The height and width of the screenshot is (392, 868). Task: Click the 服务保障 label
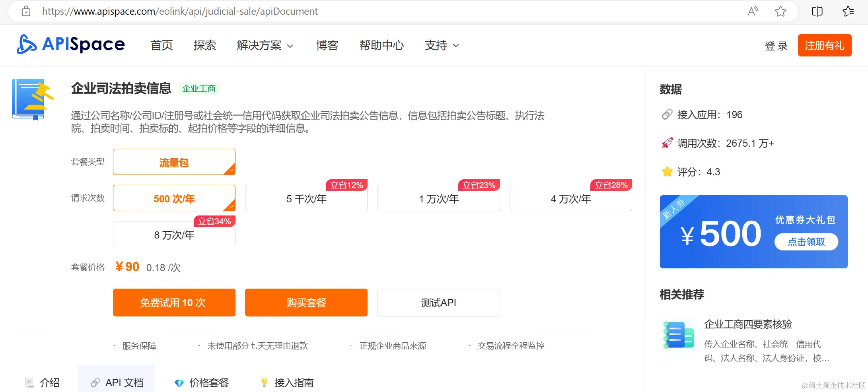pos(139,345)
